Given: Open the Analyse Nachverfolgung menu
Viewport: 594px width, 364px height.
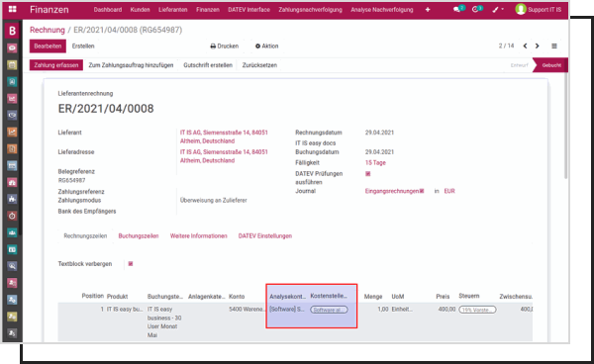Looking at the screenshot, I should (382, 10).
